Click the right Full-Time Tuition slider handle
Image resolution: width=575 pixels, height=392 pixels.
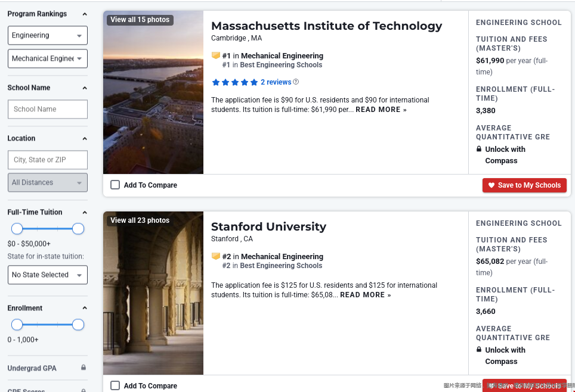coord(78,229)
